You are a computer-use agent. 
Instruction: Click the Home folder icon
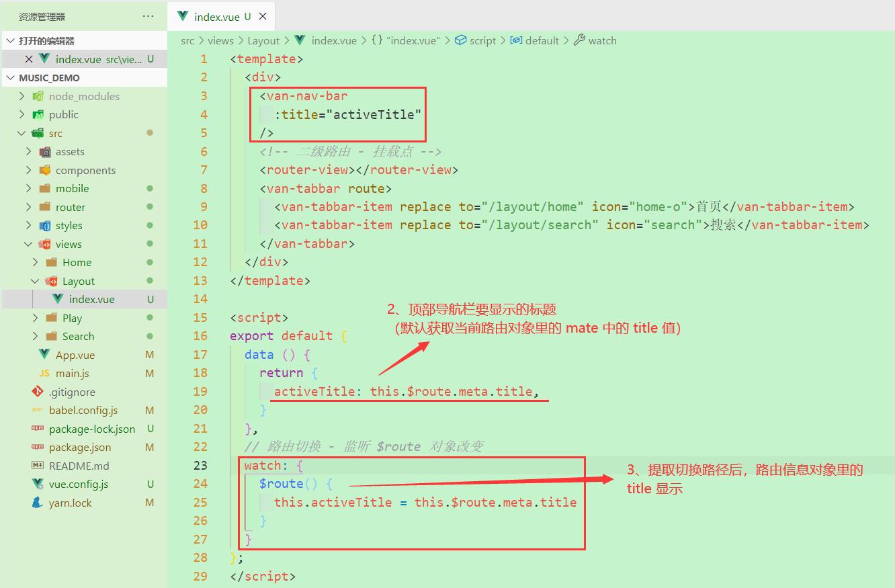click(52, 263)
